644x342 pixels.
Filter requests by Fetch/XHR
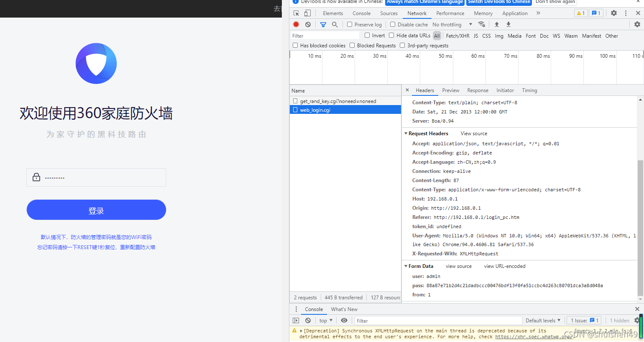457,36
